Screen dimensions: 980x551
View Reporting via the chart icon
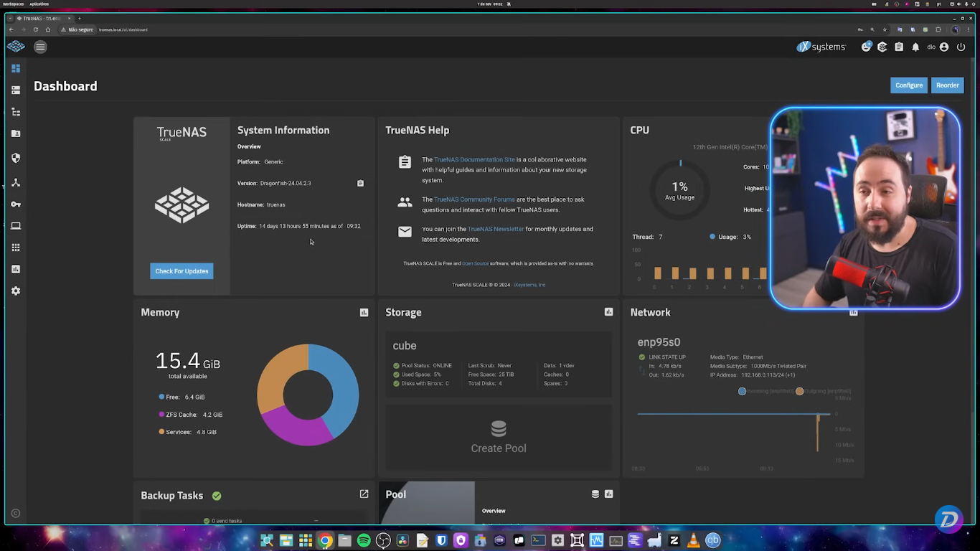[16, 268]
